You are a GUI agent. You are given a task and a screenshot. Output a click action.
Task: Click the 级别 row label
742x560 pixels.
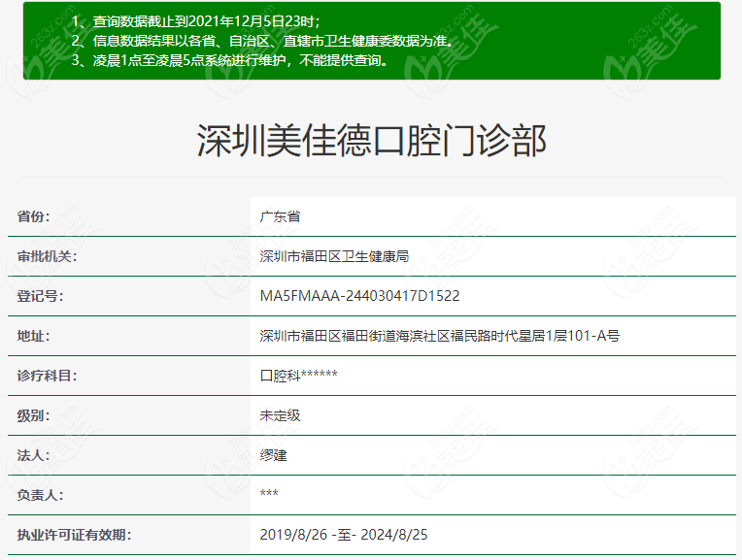click(x=34, y=415)
